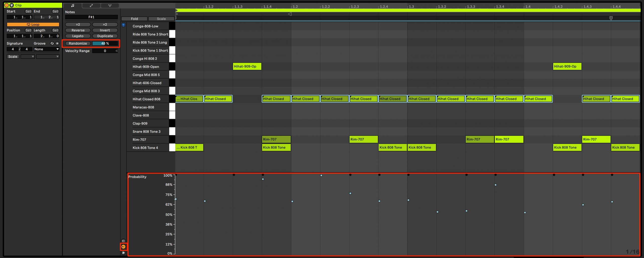This screenshot has width=644, height=258.
Task: Click the Set button next to Position
Action: 28,30
